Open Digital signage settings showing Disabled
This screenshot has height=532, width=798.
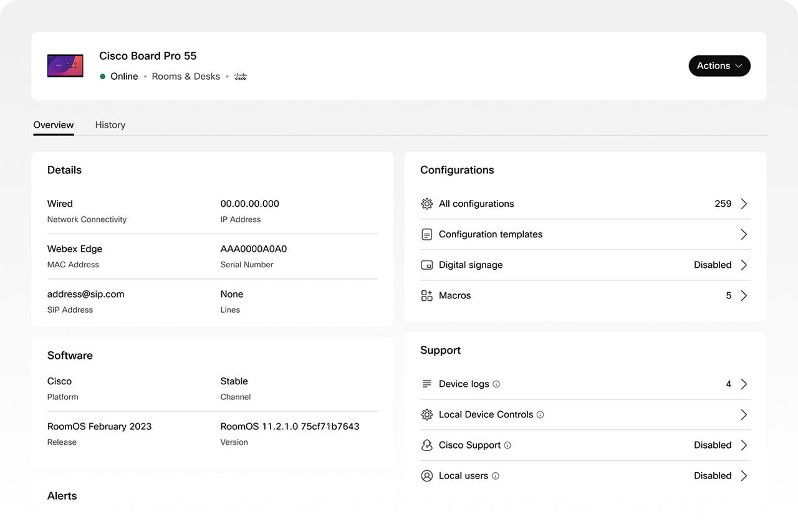(713, 264)
